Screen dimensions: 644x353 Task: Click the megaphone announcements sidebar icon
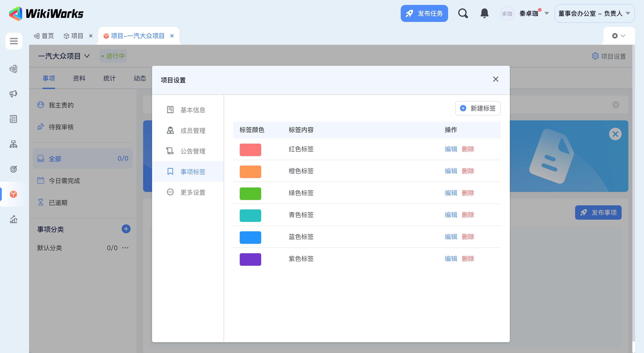point(13,94)
